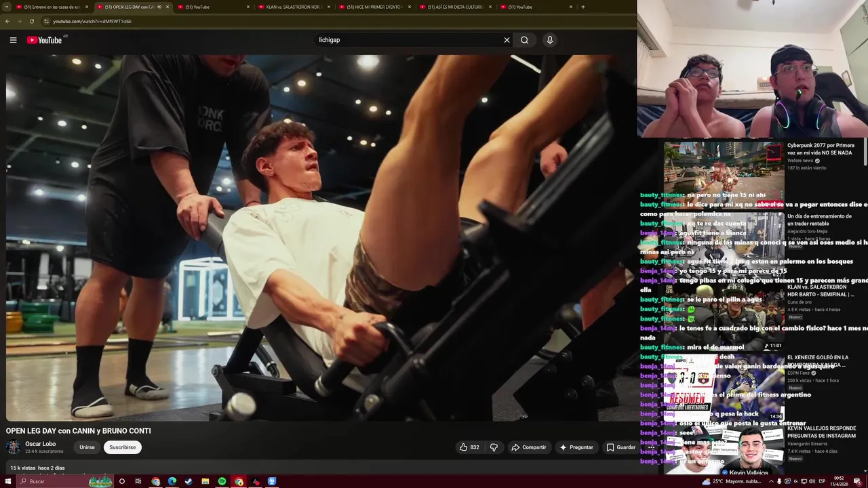This screenshot has height=488, width=868.
Task: Share the video using Compartir
Action: (528, 447)
